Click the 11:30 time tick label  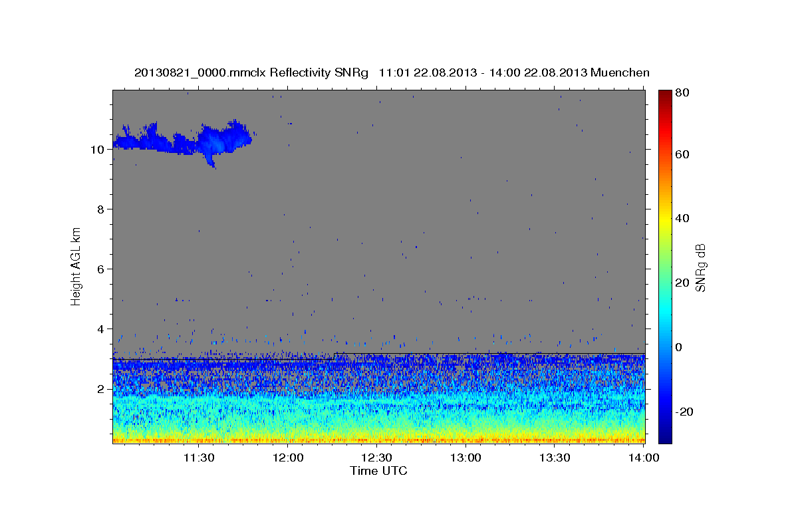[x=199, y=458]
